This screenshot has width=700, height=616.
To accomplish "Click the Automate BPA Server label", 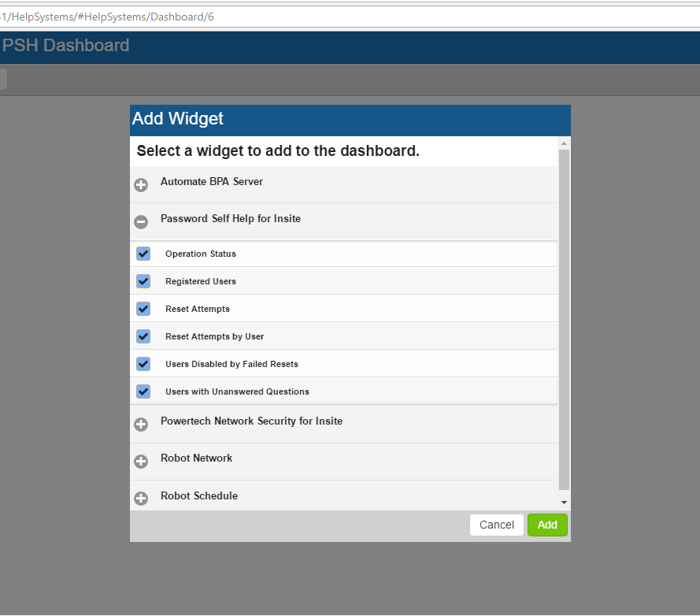I will [x=212, y=182].
